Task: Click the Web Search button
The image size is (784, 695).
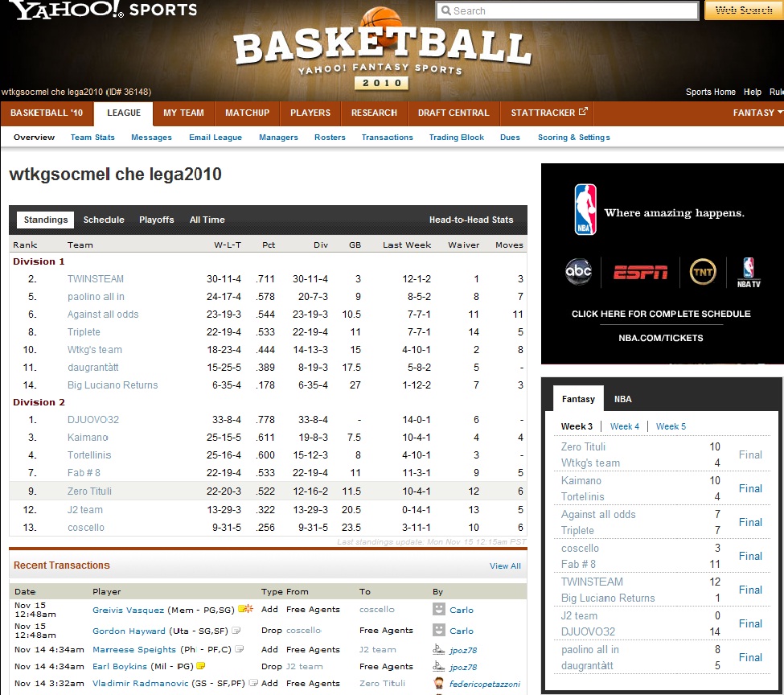Action: [744, 10]
